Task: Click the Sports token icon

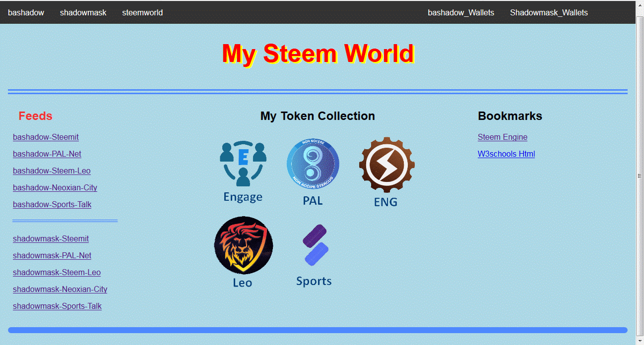Action: pos(315,245)
